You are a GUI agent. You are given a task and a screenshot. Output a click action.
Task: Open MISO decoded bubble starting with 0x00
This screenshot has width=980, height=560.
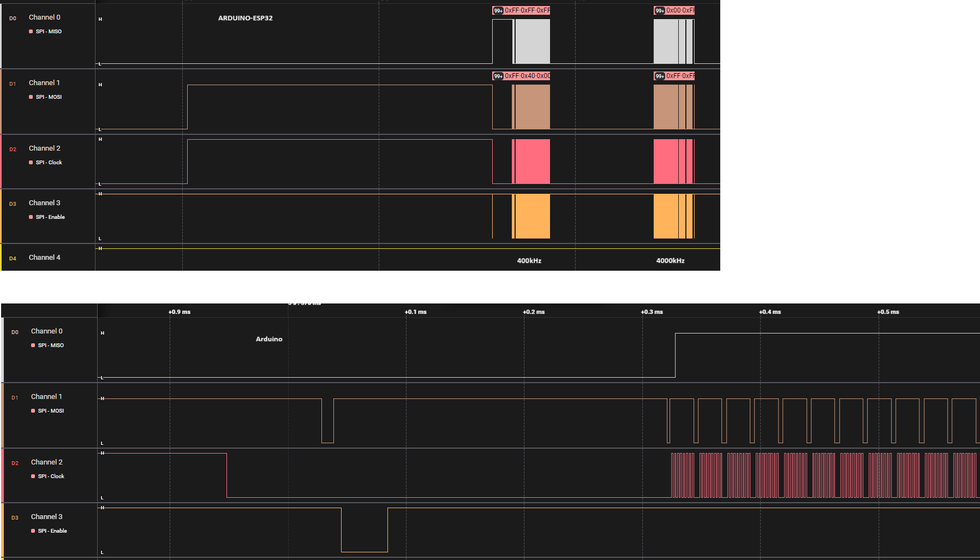[674, 10]
